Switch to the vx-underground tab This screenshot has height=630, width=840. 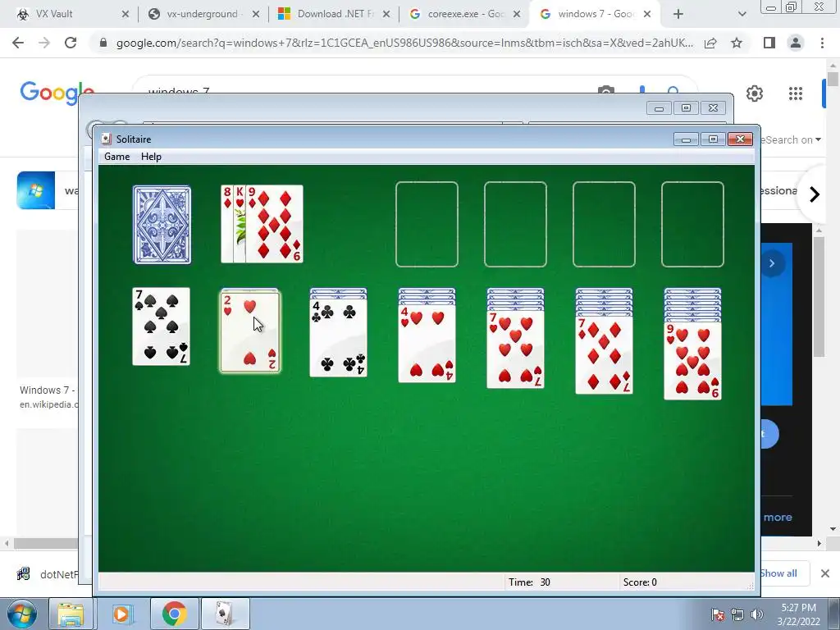(x=203, y=14)
